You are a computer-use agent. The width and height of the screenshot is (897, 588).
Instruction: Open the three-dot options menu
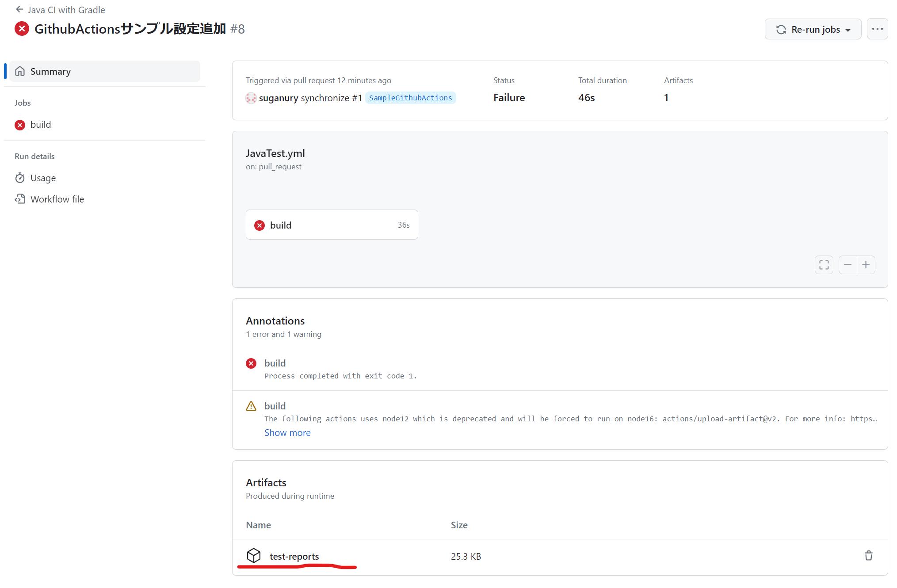pyautogui.click(x=877, y=29)
